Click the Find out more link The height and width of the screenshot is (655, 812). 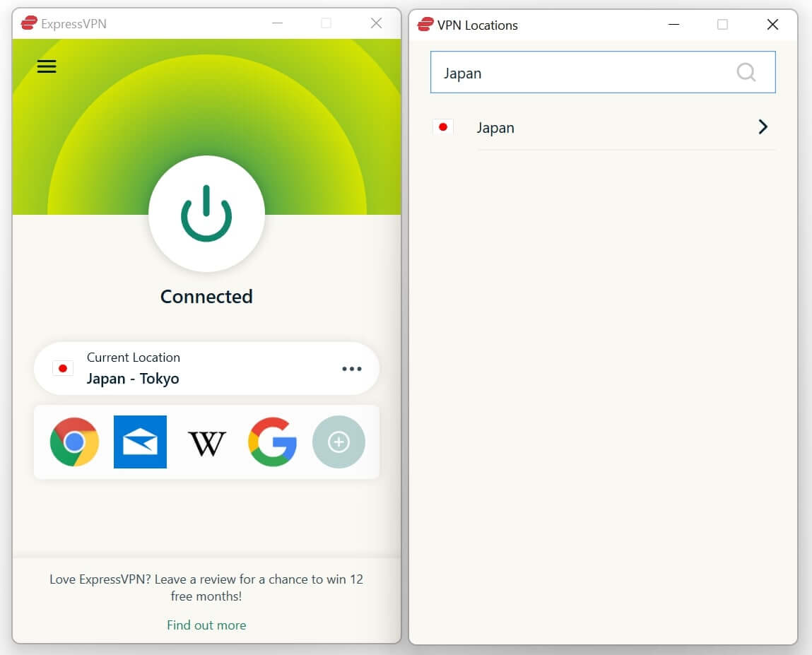pyautogui.click(x=206, y=625)
